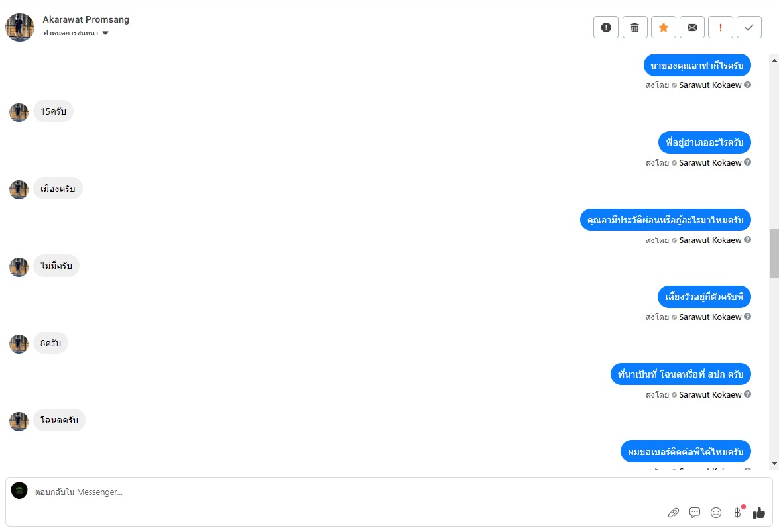Viewport: 779px width, 532px height.
Task: Click help icon beside first Sarawut Kokaew
Action: coord(747,85)
